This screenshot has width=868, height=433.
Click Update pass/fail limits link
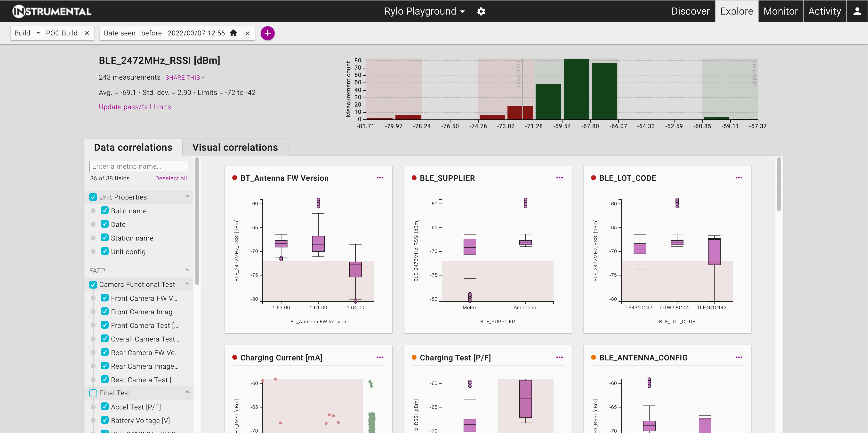click(x=135, y=107)
